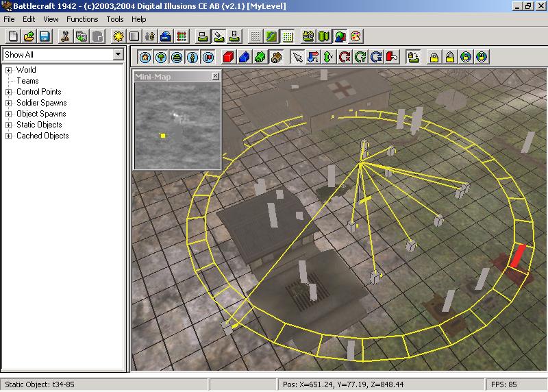548x392 pixels.
Task: Toggle the green terrain texture view button
Action: tap(271, 36)
